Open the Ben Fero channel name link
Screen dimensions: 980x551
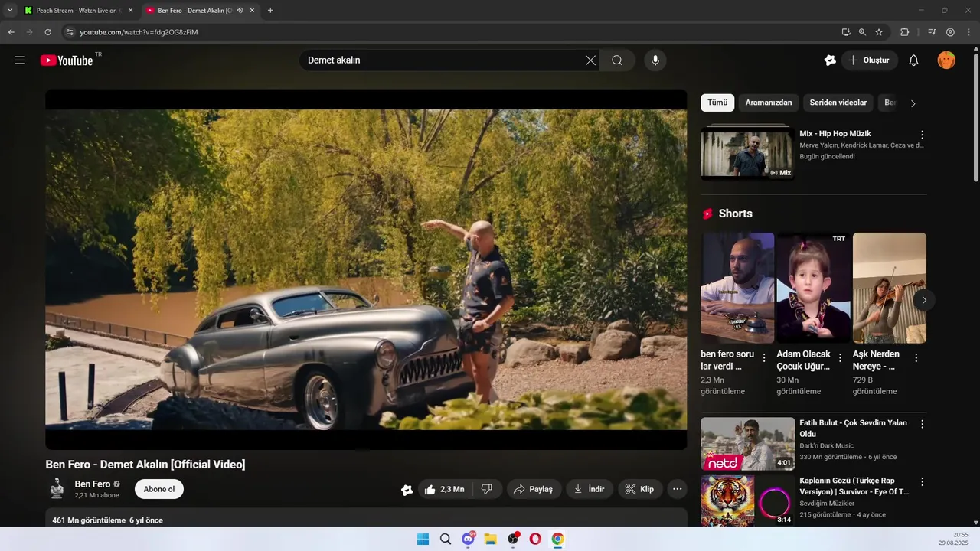(93, 484)
